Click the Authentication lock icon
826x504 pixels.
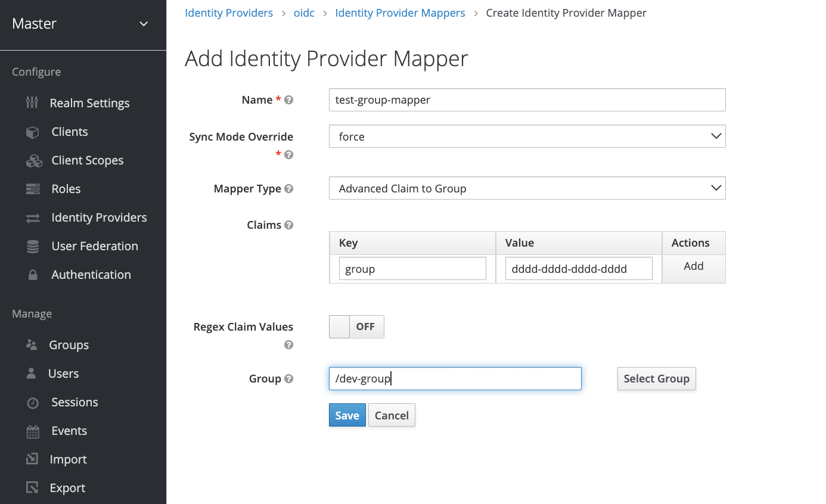tap(33, 275)
